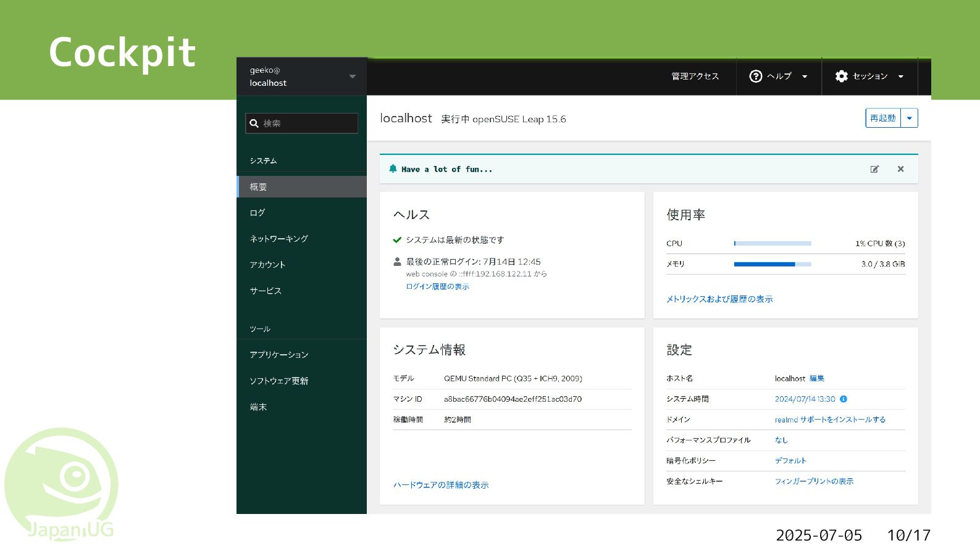This screenshot has height=551, width=980.
Task: Click the 'Have a lot of fun...' message text
Action: point(446,169)
